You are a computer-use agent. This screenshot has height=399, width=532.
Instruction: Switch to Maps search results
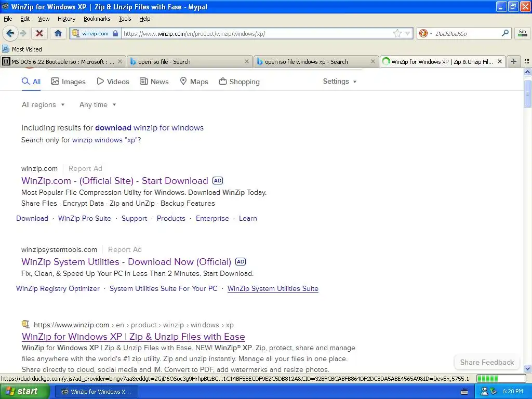[x=194, y=82]
